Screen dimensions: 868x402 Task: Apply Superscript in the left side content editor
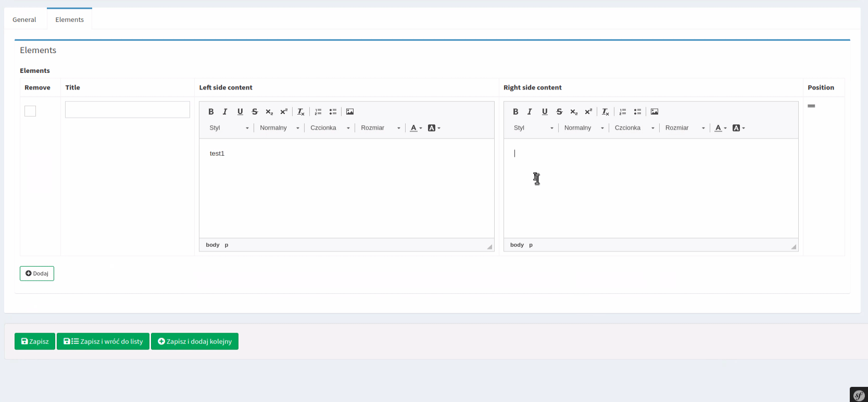(284, 111)
